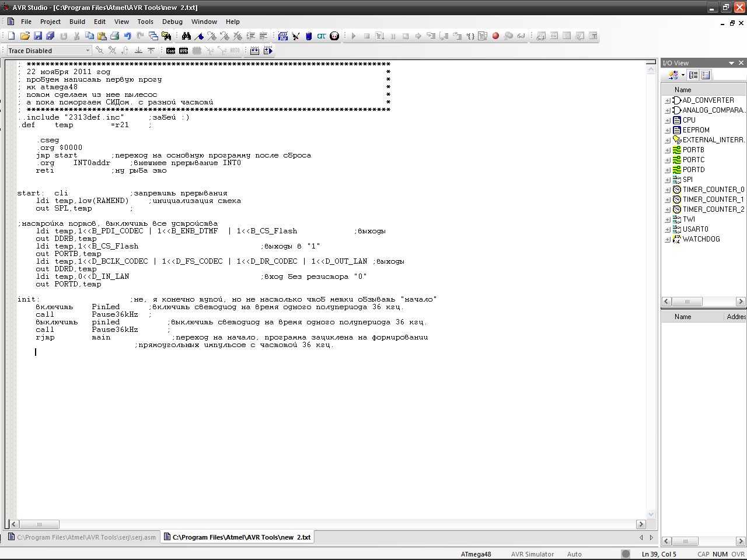Image resolution: width=747 pixels, height=560 pixels.
Task: Click the AVR chip icon on the second toolbar
Action: pos(183,51)
